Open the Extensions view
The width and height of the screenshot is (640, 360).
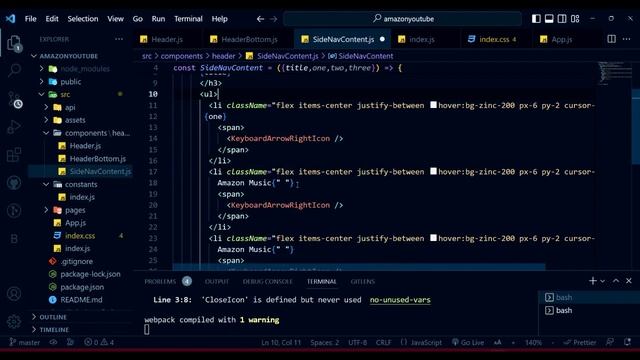point(14,155)
